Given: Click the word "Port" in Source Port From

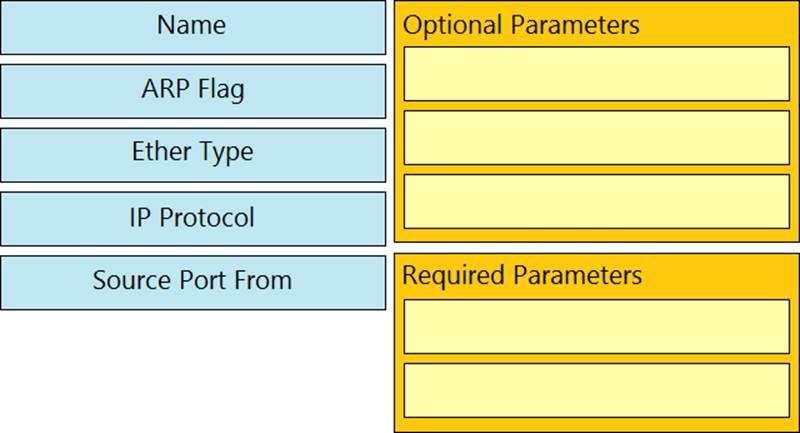Looking at the screenshot, I should [201, 280].
